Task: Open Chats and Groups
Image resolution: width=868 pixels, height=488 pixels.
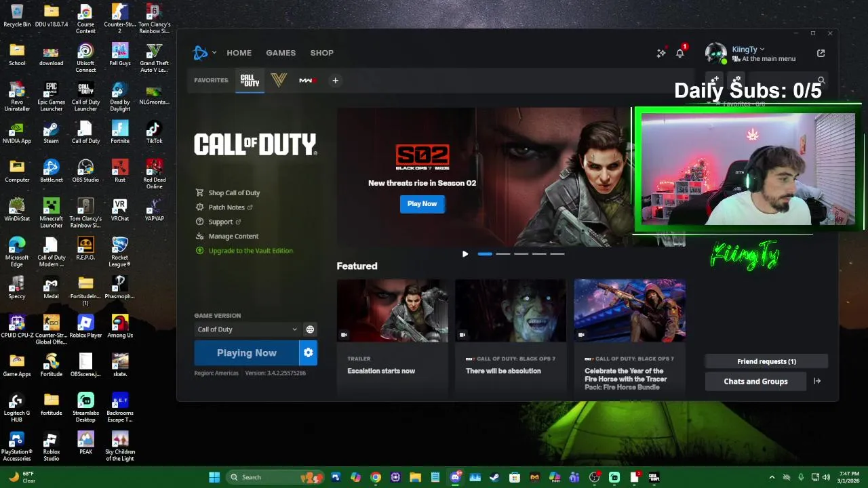Action: pyautogui.click(x=755, y=382)
